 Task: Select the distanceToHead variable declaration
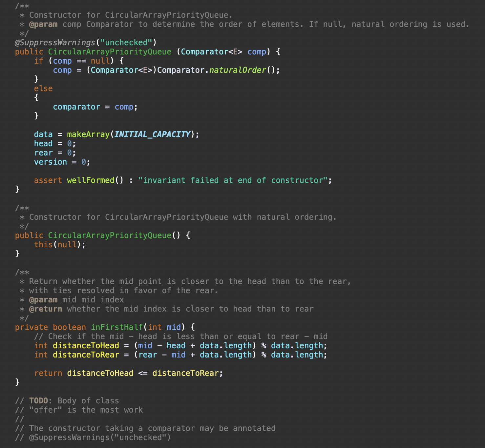pos(86,345)
